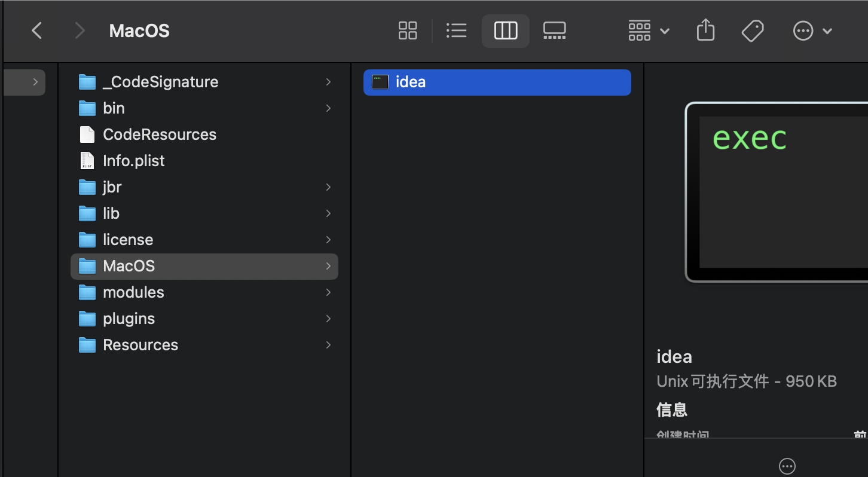Screen dimensions: 868x477
Task: Select the Info.plist file
Action: pyautogui.click(x=133, y=161)
